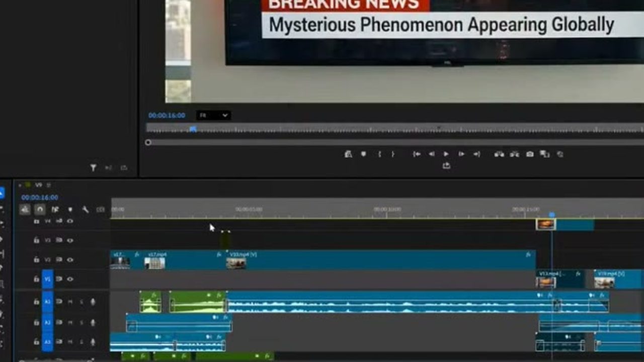
Task: Mute audio track A1
Action: [70, 302]
